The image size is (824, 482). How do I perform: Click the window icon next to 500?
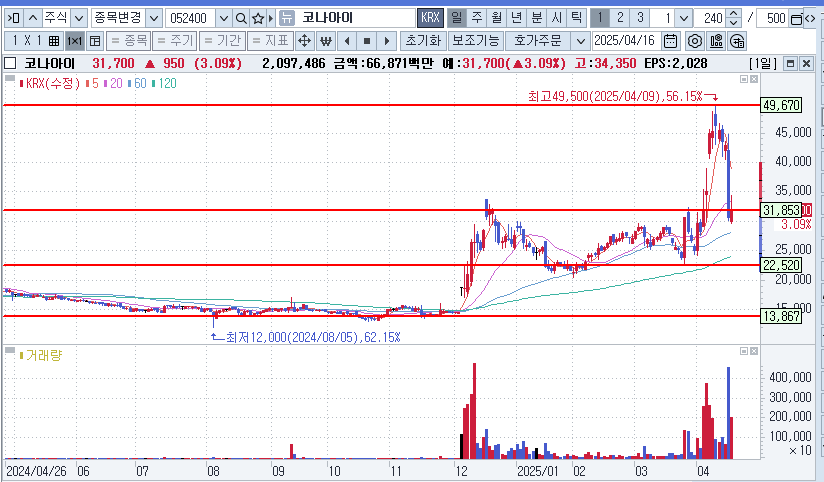796,19
